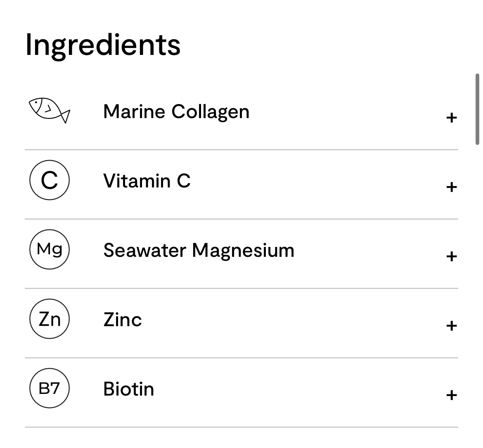
Task: Expand Vitamin C details using plus
Action: (451, 187)
